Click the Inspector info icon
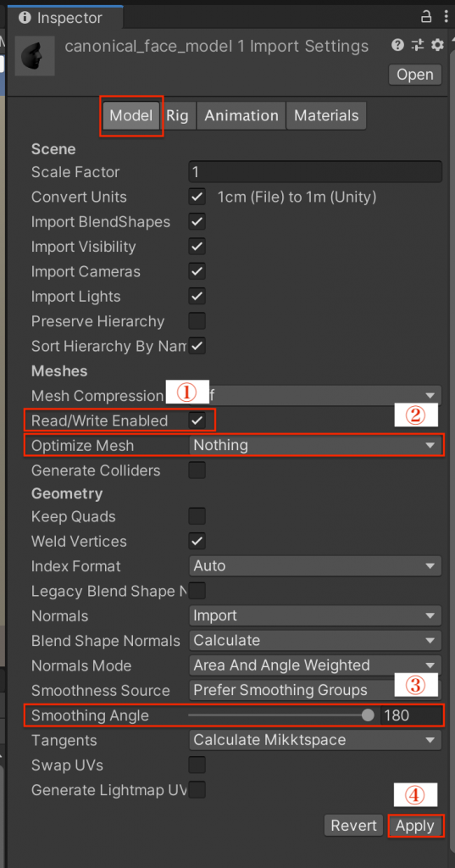This screenshot has height=868, width=455. pyautogui.click(x=25, y=18)
